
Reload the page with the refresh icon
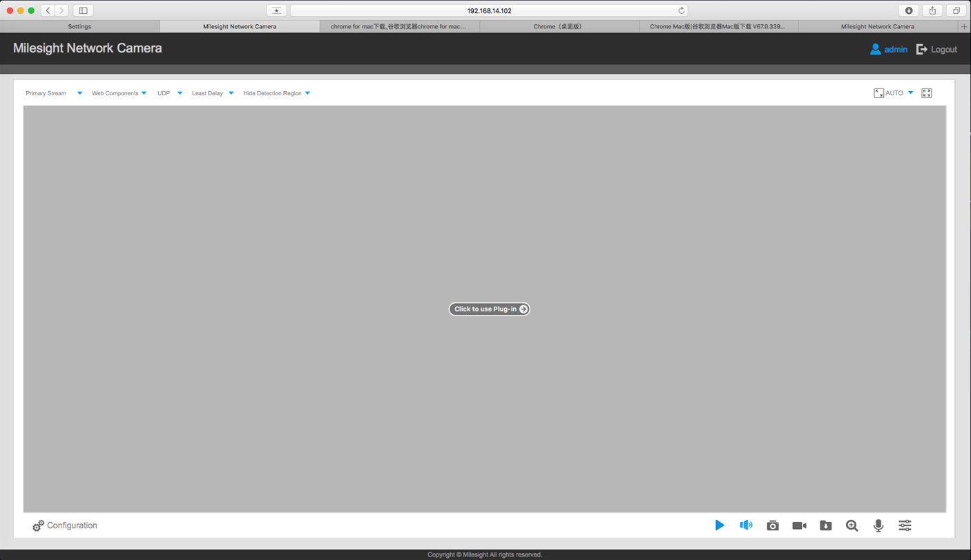click(x=681, y=10)
